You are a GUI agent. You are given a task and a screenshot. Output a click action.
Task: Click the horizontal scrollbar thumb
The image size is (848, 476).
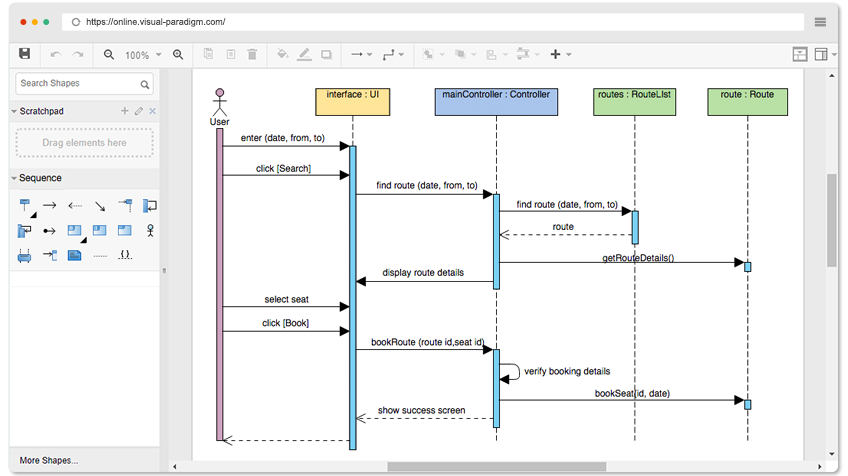coord(496,466)
